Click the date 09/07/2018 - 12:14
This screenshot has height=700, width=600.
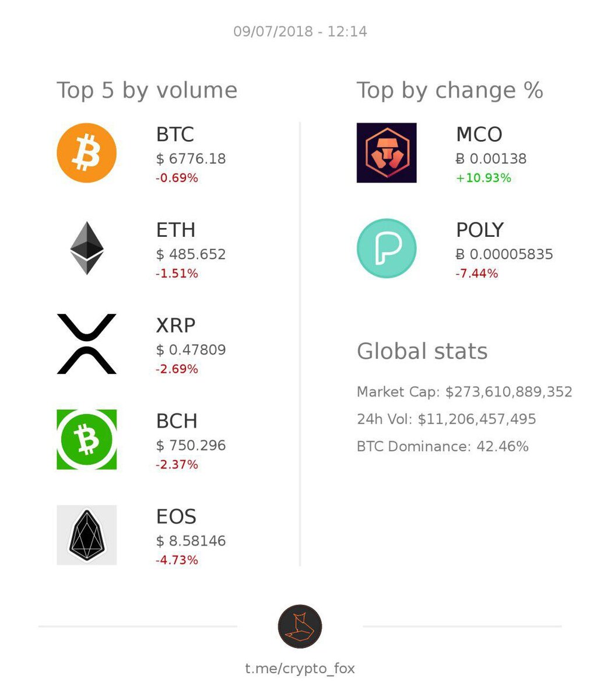[x=300, y=32]
